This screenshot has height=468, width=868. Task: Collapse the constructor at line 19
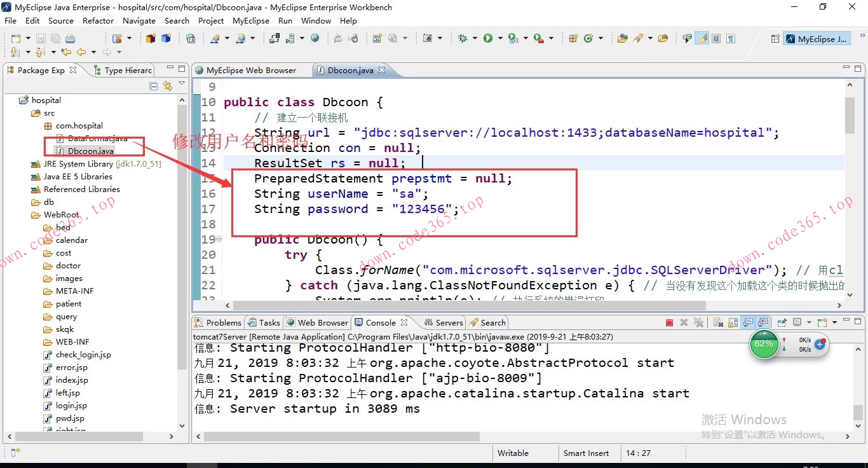click(x=219, y=240)
